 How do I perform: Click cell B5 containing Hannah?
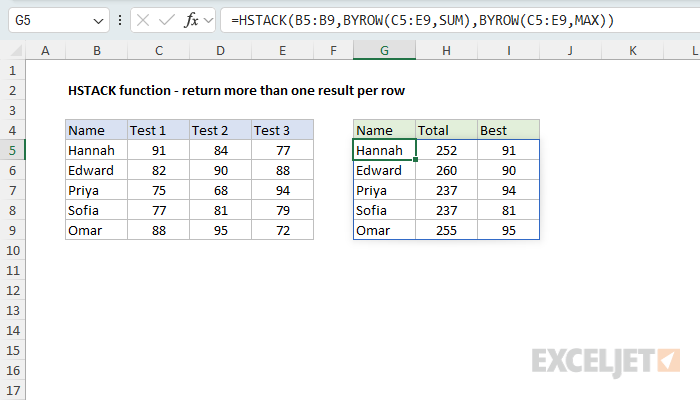point(96,150)
